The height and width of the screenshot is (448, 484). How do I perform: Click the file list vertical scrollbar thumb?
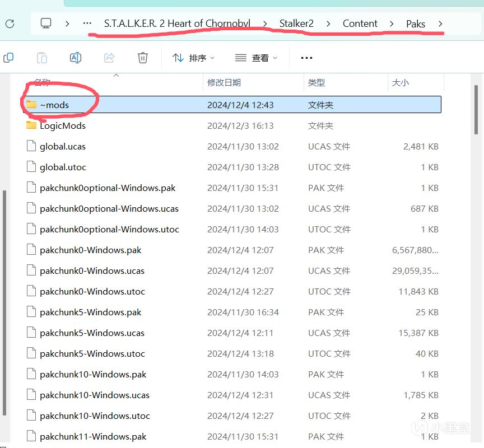[476, 110]
